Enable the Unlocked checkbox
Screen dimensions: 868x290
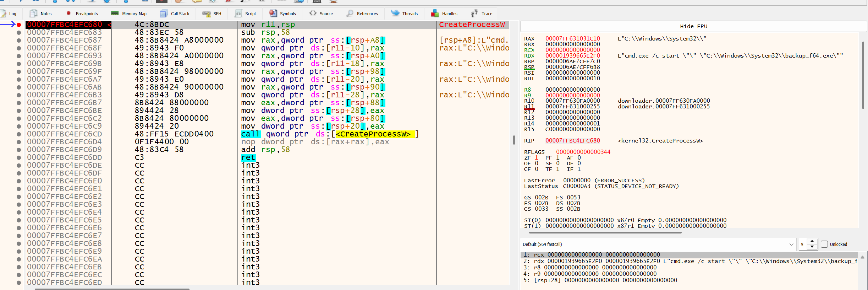[824, 244]
